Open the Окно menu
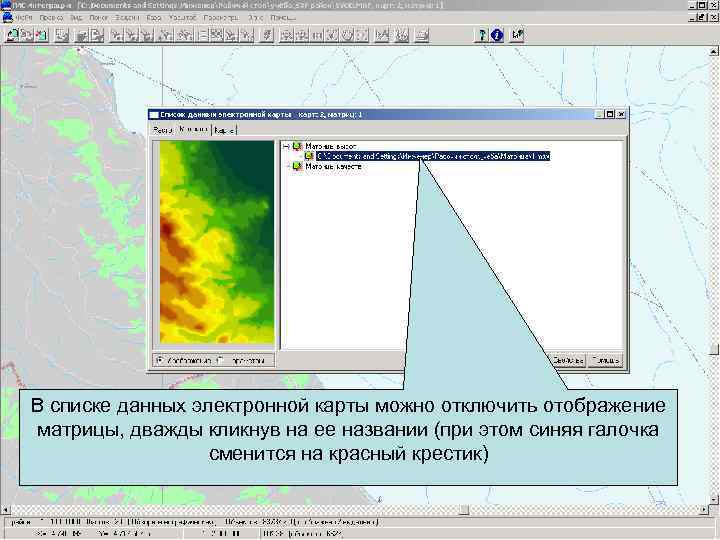This screenshot has height=540, width=720. click(x=255, y=17)
